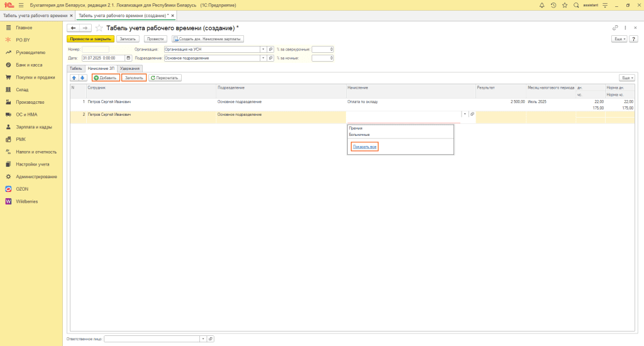
Task: Open Ответственное лицо record via open icon
Action: pos(211,339)
